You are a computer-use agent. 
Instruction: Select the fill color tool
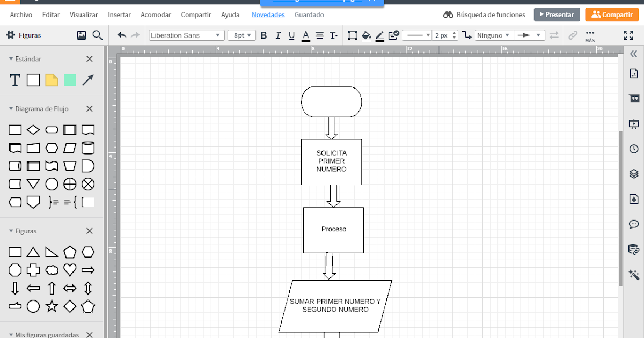(x=367, y=35)
